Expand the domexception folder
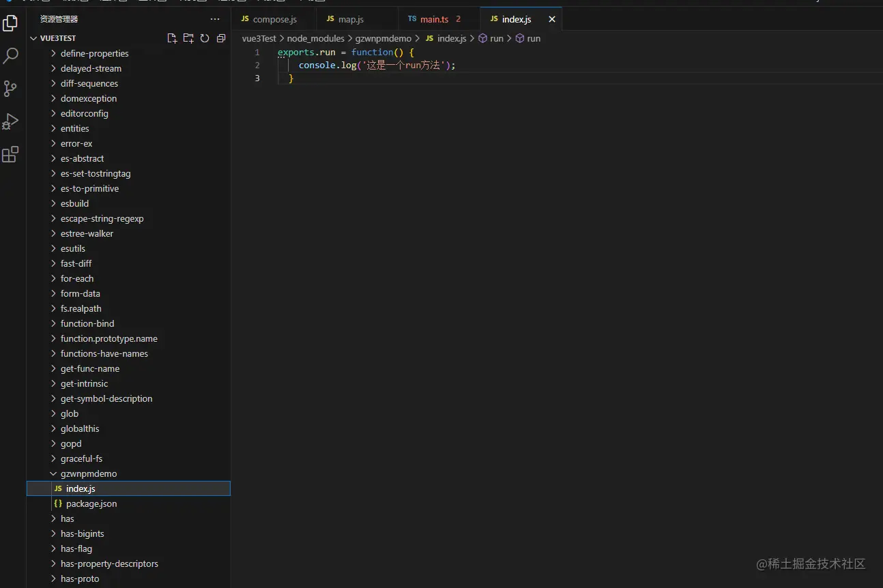The image size is (883, 588). click(128, 98)
